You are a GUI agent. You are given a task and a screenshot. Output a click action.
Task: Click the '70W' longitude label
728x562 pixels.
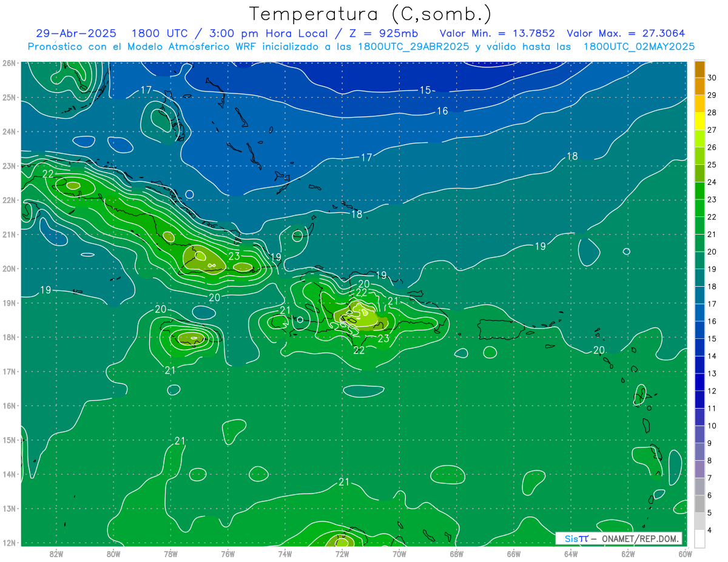click(x=399, y=554)
